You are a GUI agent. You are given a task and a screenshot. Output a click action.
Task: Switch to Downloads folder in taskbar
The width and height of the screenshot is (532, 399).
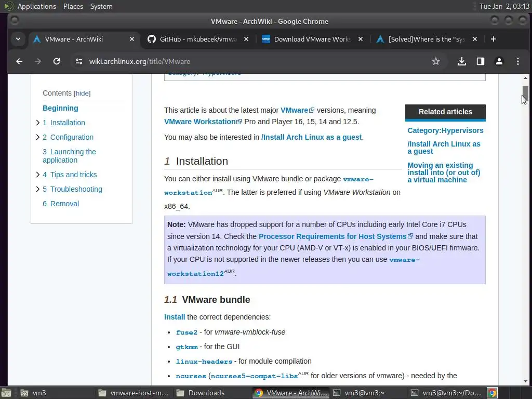click(x=211, y=393)
